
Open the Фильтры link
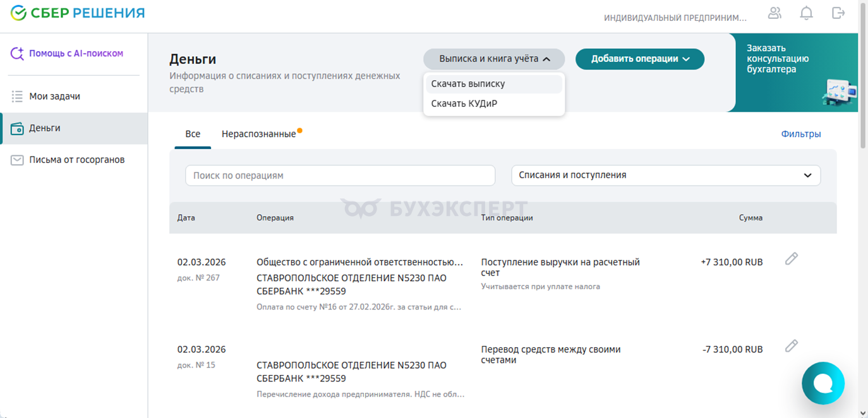point(800,134)
